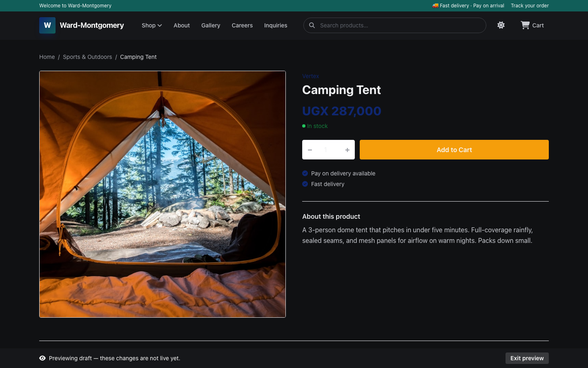Click the eye icon in preview bar
The image size is (588, 368).
tap(42, 358)
